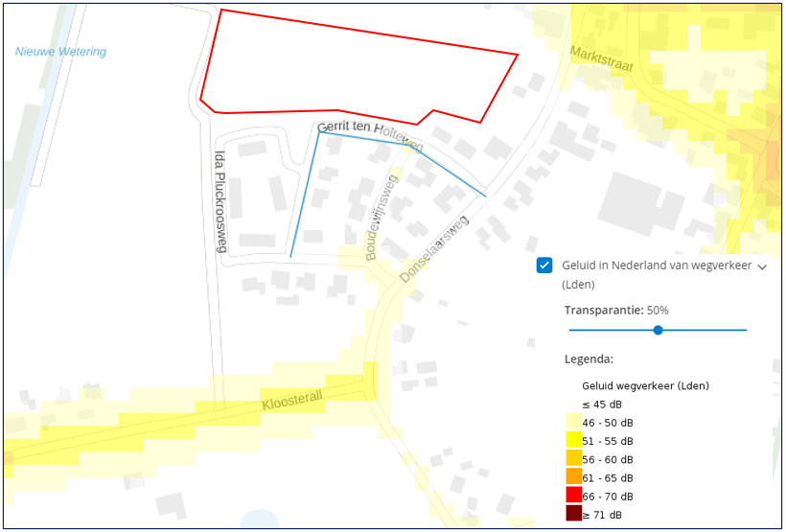
Task: Click the 46 - 50 dB legend swatch
Action: click(573, 422)
